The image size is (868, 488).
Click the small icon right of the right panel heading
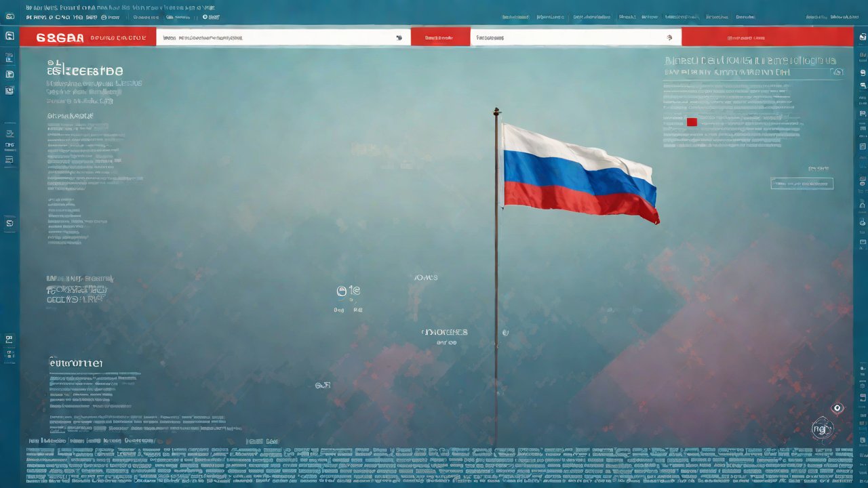pos(839,71)
